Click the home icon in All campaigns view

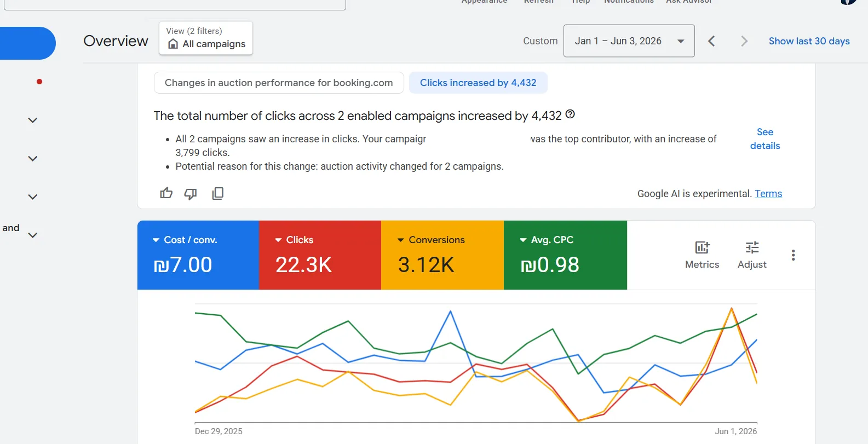[x=173, y=44]
